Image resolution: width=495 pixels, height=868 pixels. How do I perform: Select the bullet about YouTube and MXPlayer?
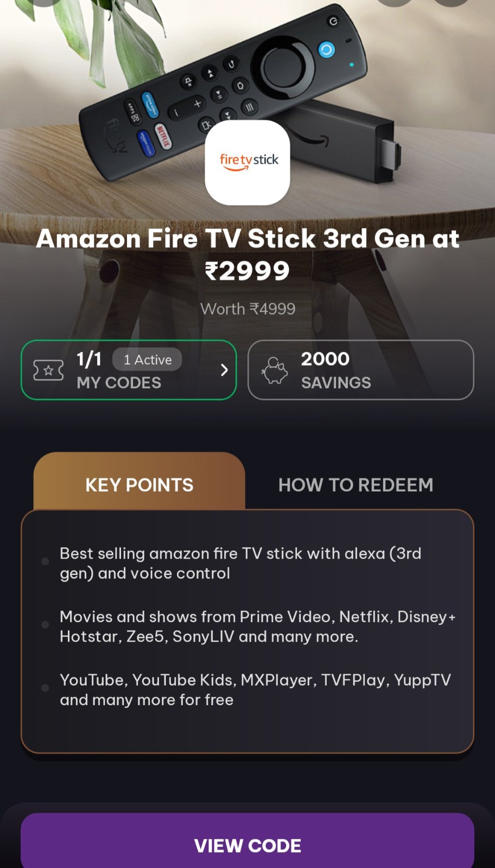coord(255,690)
